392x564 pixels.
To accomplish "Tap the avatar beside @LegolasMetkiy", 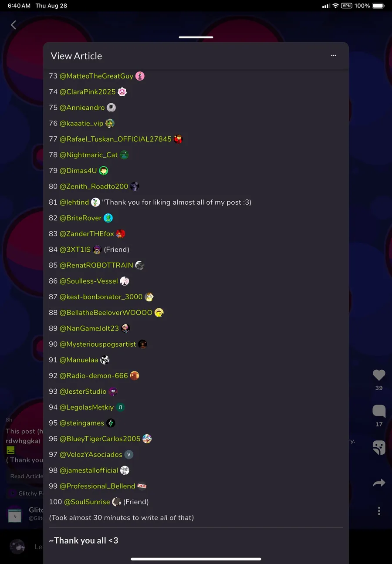I will coord(120,407).
